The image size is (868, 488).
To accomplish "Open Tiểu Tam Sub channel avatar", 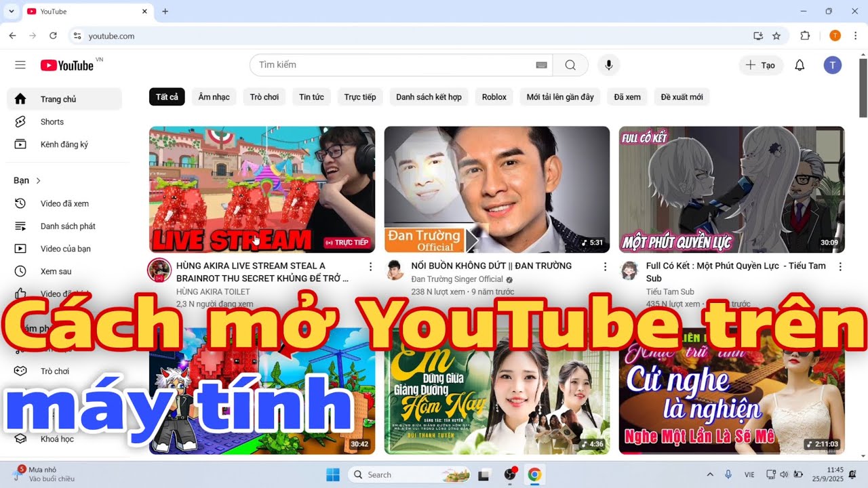I will (x=629, y=270).
